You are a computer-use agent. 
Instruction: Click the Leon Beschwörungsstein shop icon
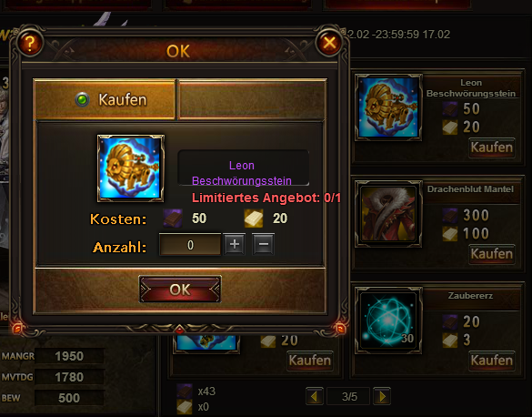388,107
